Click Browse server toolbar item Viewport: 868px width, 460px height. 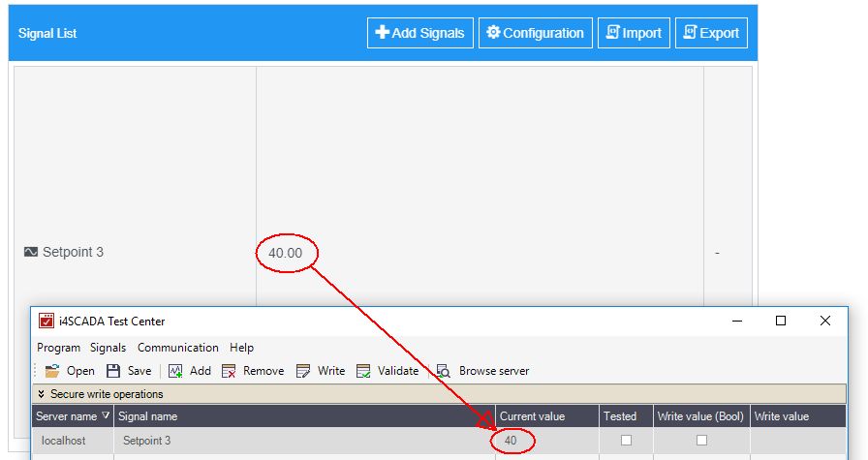[482, 371]
